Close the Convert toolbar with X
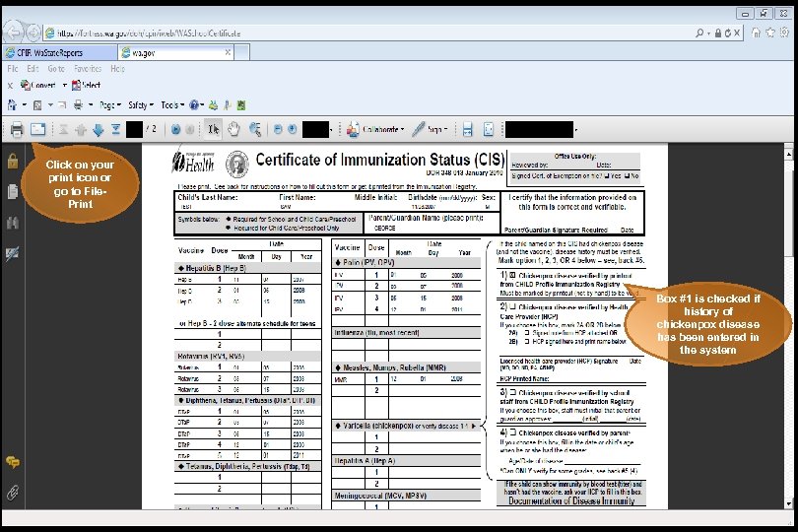This screenshot has height=532, width=798. click(x=10, y=86)
